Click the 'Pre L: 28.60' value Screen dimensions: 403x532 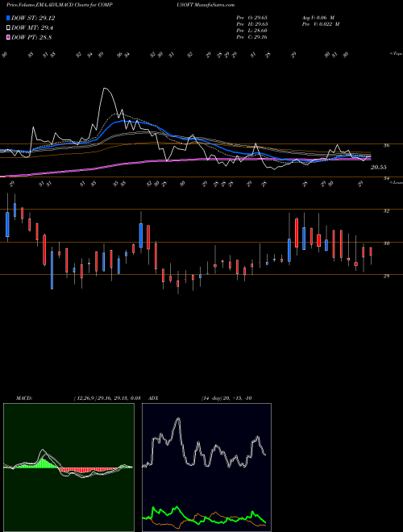252,31
